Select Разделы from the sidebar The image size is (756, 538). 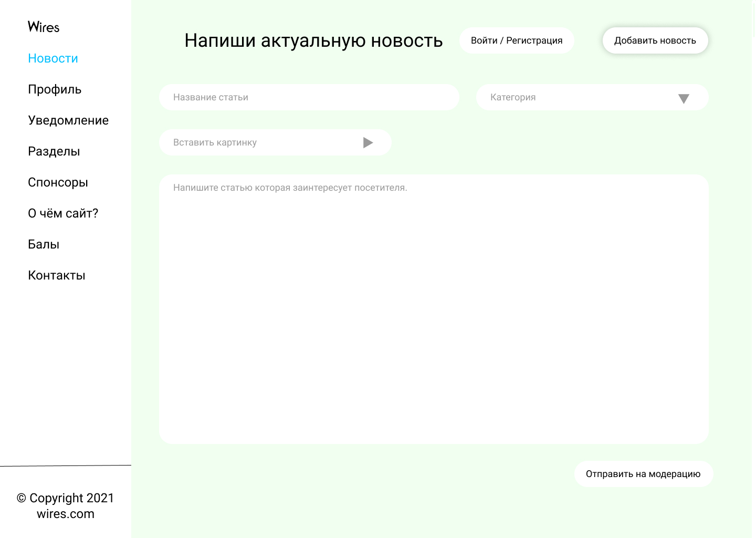tap(54, 151)
